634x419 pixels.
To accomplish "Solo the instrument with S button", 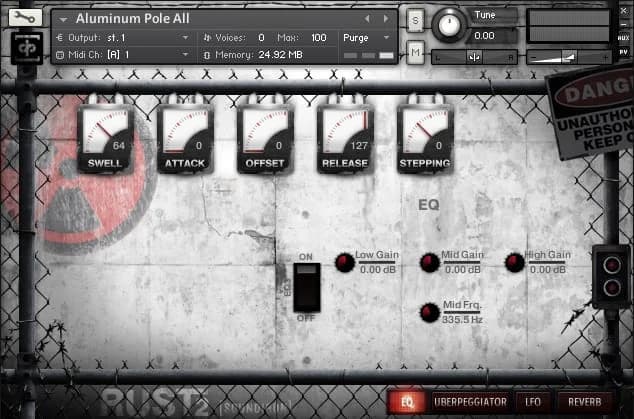I will point(415,19).
